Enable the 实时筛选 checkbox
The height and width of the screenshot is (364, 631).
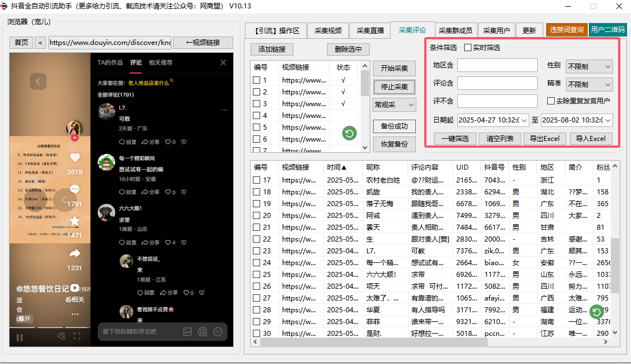[467, 47]
